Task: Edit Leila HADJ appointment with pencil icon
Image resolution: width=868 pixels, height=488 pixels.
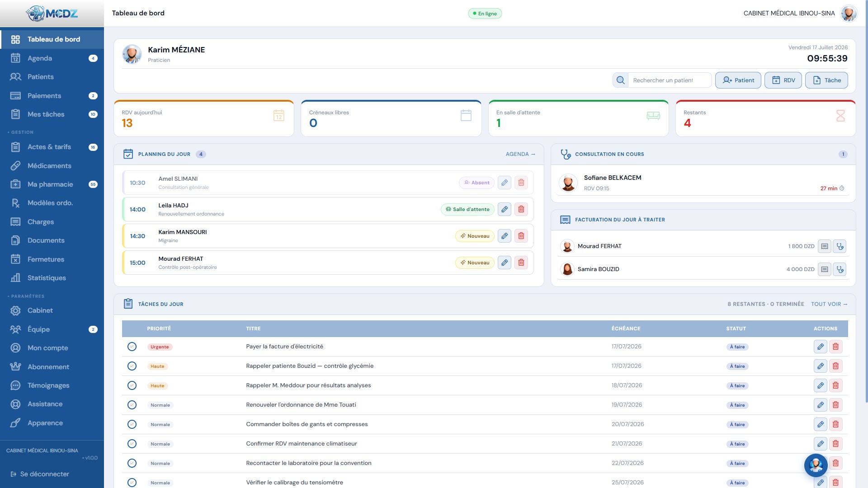Action: point(505,209)
